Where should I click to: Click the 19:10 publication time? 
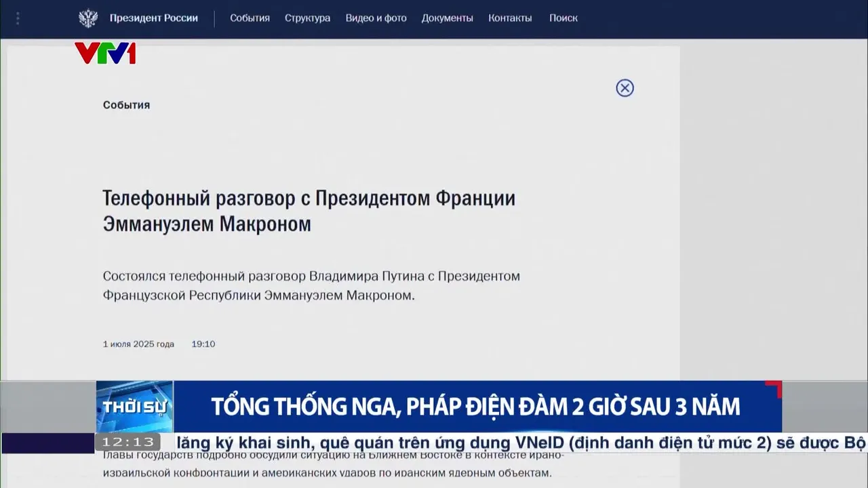203,344
